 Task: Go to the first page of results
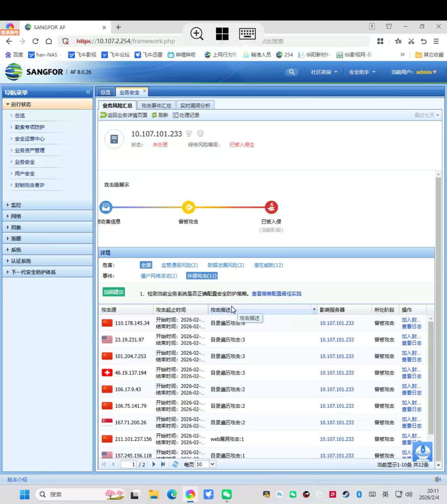tap(104, 464)
